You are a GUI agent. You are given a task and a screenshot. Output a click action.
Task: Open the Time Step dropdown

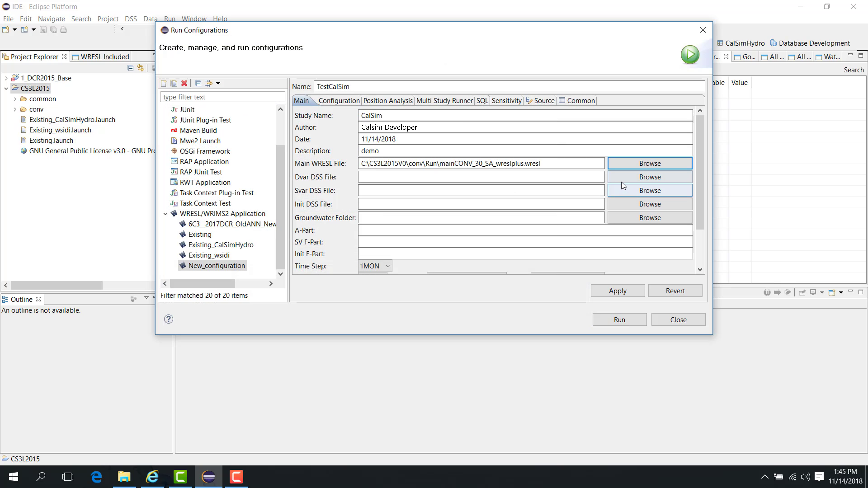(375, 266)
